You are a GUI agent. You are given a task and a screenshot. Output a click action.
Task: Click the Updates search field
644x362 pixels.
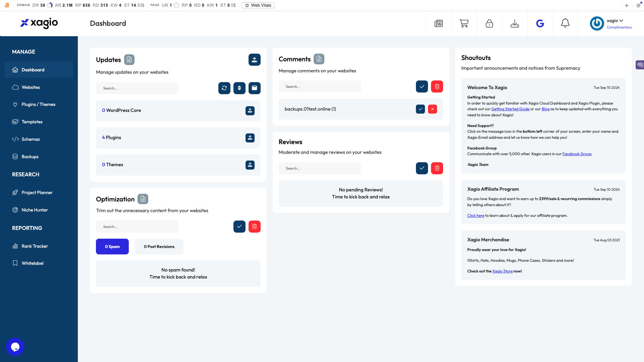point(137,88)
